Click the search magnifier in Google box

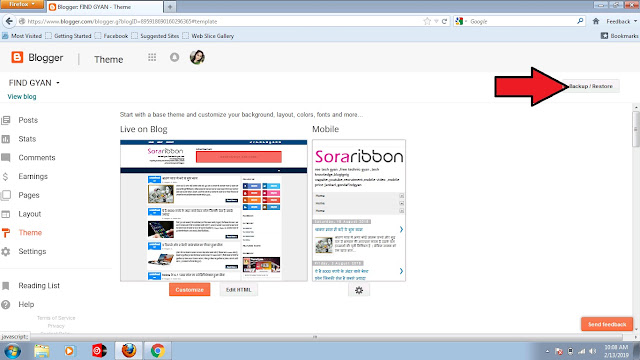[580, 21]
